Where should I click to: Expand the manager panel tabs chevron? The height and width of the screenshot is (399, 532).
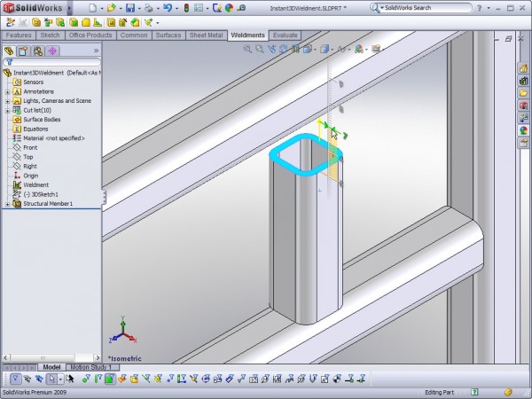click(x=97, y=51)
